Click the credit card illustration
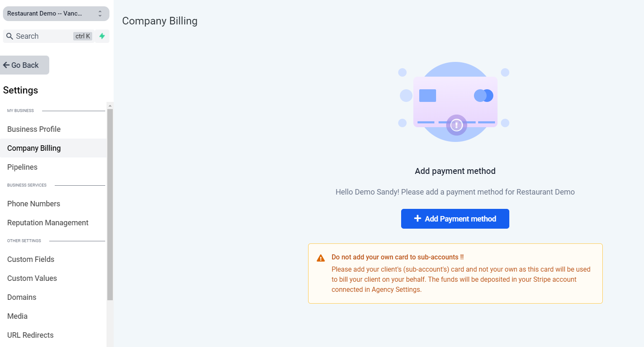 455,101
